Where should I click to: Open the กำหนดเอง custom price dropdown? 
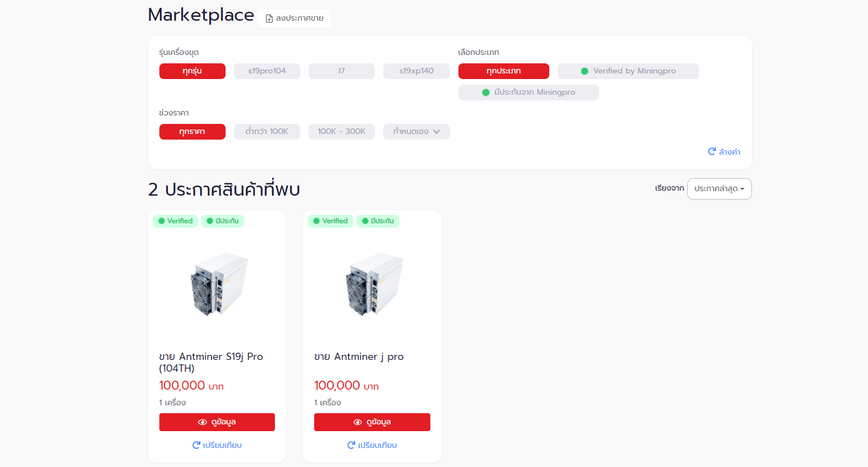click(416, 132)
